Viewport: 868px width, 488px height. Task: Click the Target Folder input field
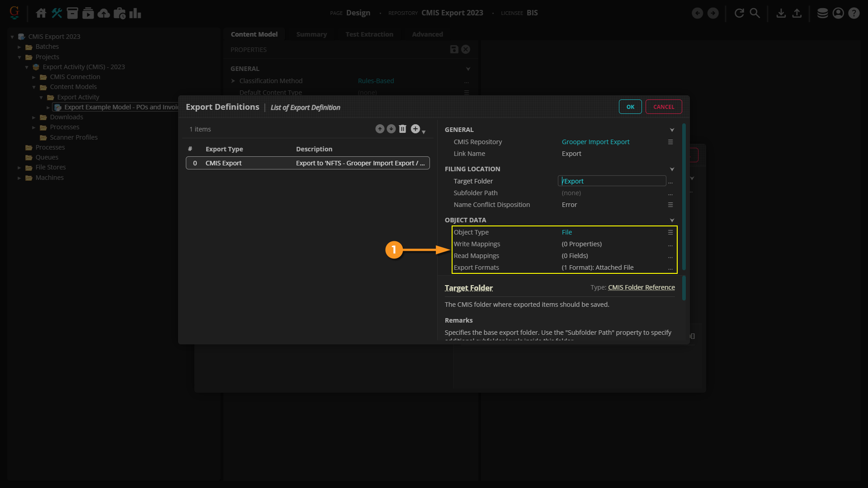[612, 181]
